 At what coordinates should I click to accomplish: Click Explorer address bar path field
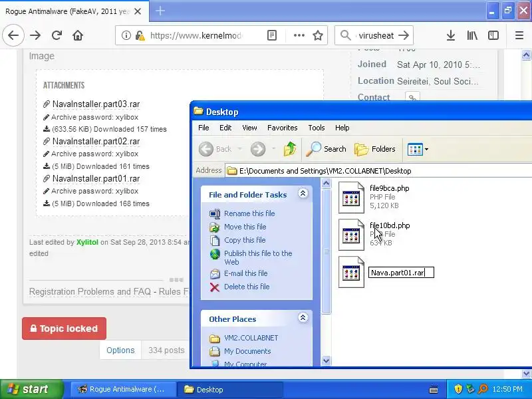tap(378, 171)
